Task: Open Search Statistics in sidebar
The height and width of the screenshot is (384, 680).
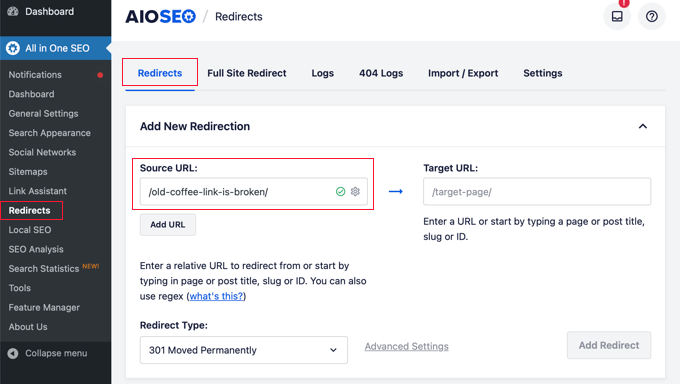Action: 44,269
